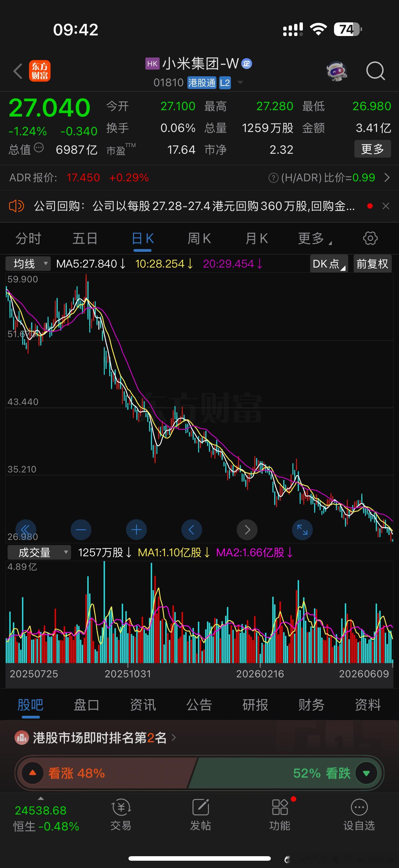This screenshot has height=868, width=399.
Task: Tap the battery indicator in status bar
Action: pos(348,29)
